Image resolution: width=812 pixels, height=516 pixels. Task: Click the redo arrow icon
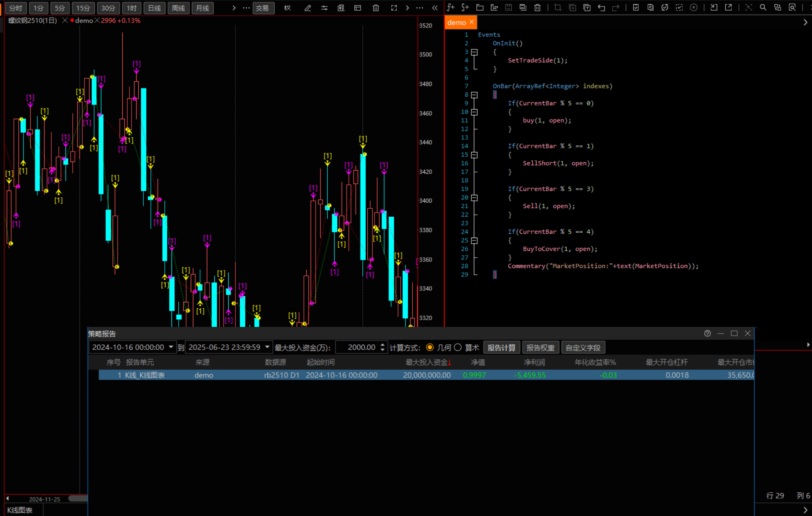pos(616,7)
